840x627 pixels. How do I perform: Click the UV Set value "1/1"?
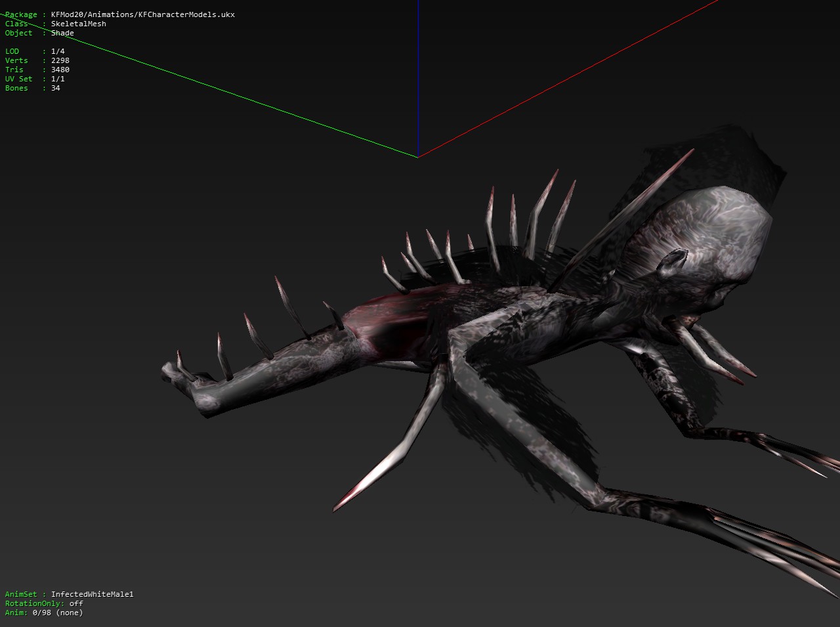[x=58, y=79]
